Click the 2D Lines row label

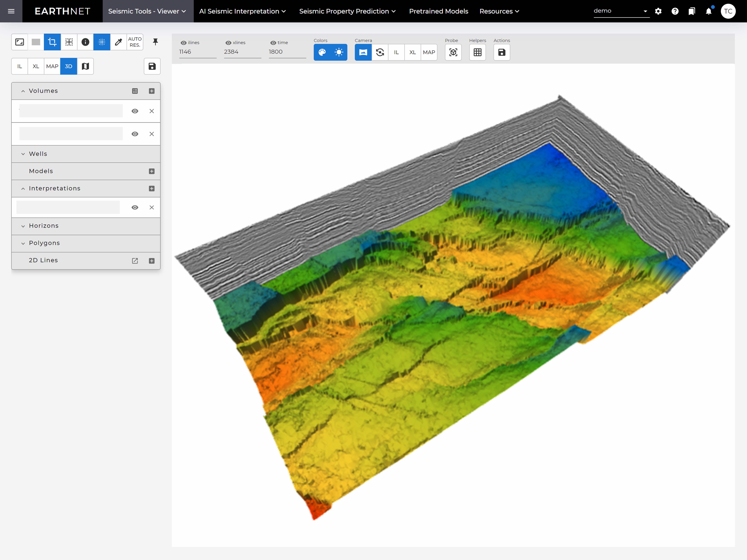point(43,260)
